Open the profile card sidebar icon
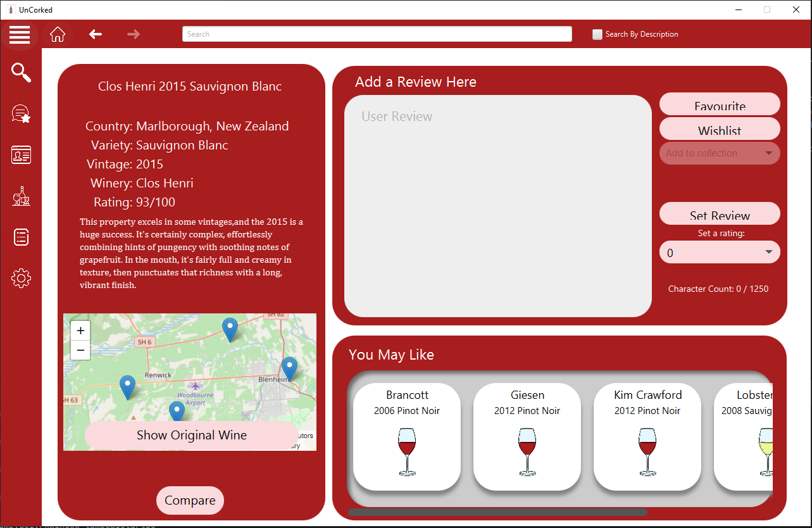 21,155
